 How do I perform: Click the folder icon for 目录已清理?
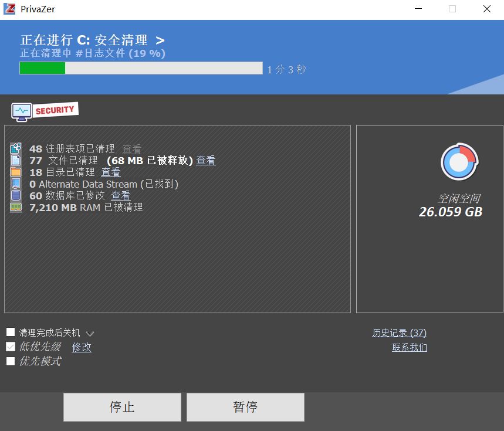[16, 172]
